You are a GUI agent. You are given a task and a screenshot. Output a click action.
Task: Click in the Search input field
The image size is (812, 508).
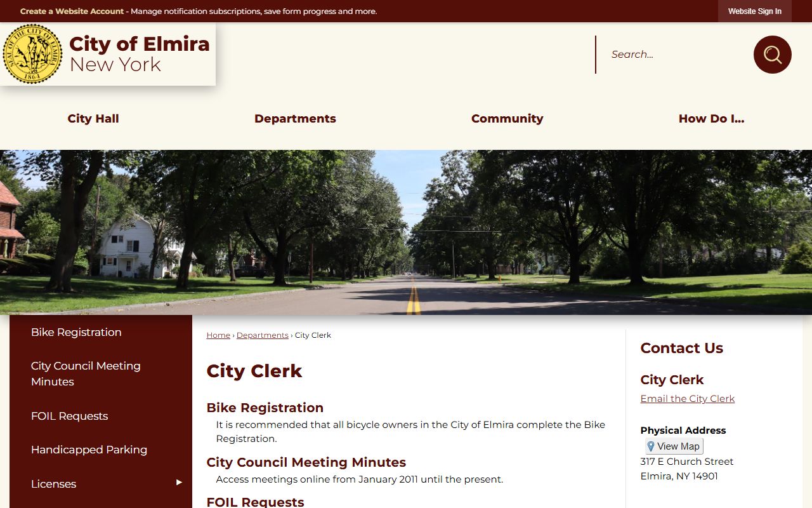coord(674,55)
